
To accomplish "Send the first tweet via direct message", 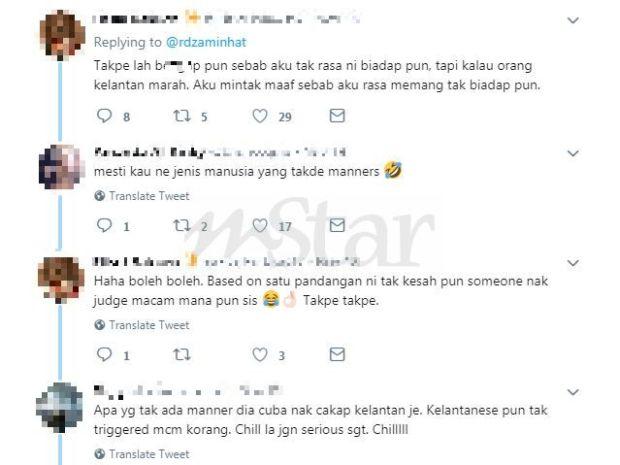I will click(337, 115).
